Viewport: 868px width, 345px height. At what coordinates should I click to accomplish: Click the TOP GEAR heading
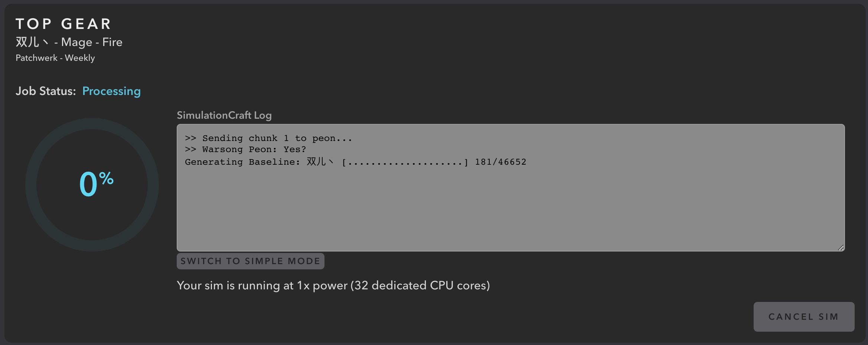pos(63,24)
